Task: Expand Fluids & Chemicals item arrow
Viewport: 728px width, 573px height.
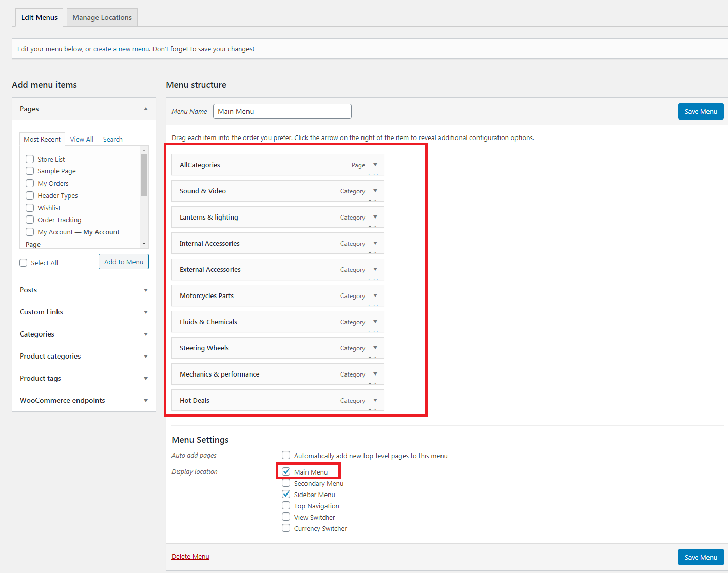Action: pyautogui.click(x=375, y=322)
